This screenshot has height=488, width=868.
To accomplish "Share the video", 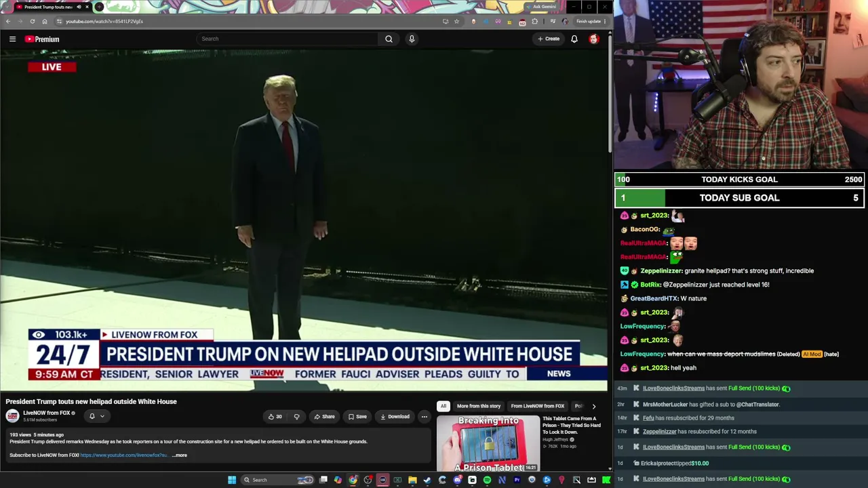I will [323, 417].
